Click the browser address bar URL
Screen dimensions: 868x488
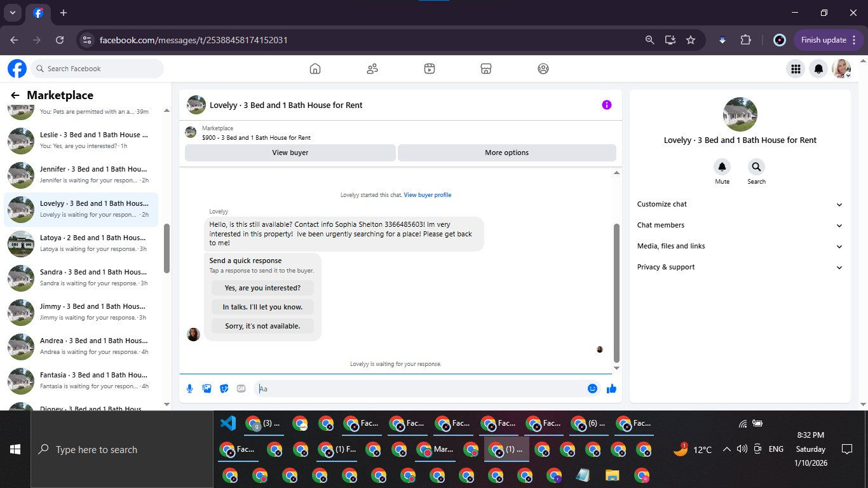point(194,40)
